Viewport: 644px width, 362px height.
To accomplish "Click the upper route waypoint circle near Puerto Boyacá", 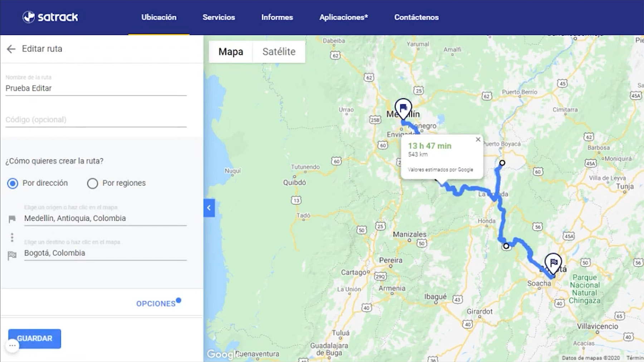I will point(502,163).
